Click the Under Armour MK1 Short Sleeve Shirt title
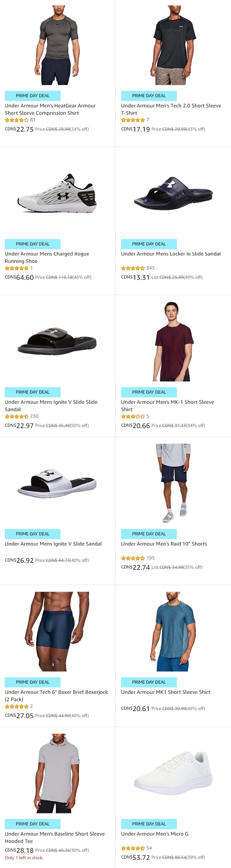Viewport: 231px width, 868px height. (165, 692)
